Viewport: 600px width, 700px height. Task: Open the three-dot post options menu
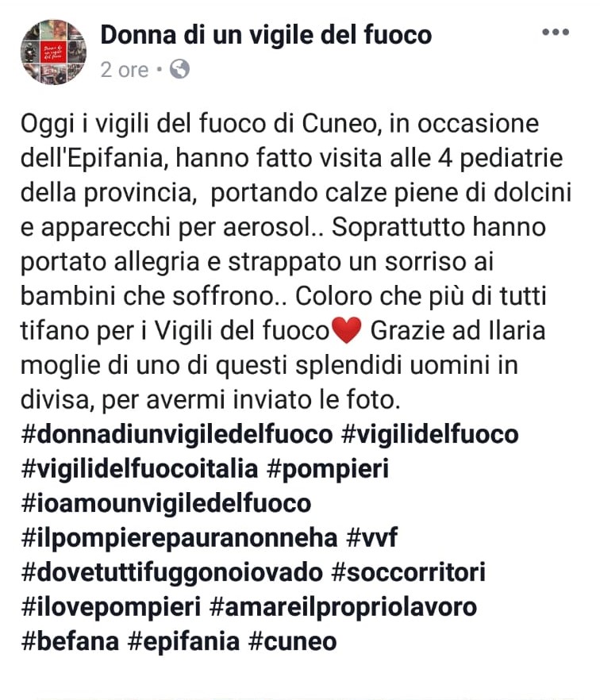pos(556,32)
